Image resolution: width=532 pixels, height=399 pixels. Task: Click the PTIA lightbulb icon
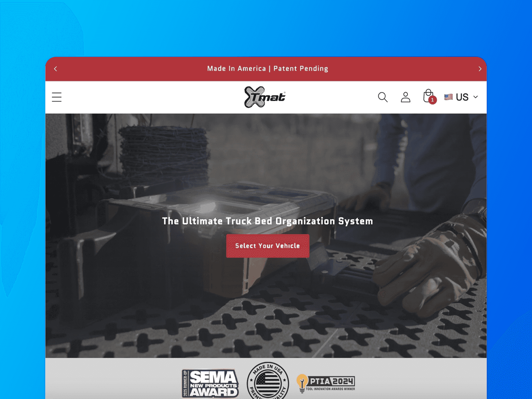coord(302,383)
